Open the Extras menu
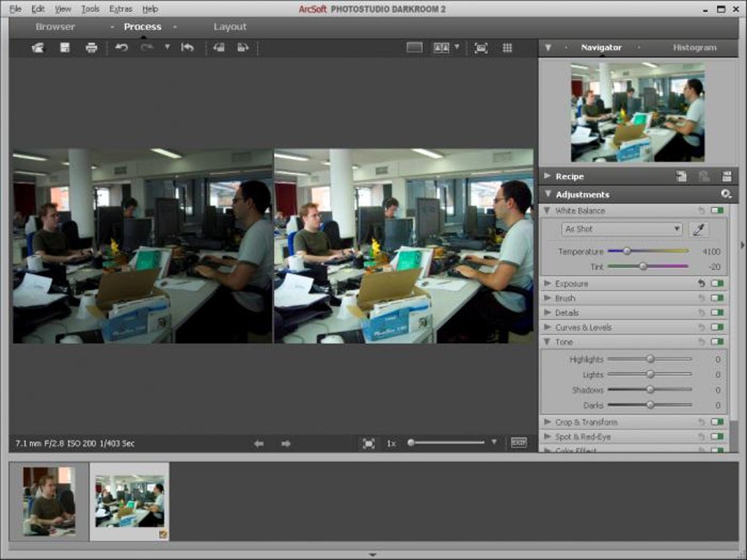 121,9
